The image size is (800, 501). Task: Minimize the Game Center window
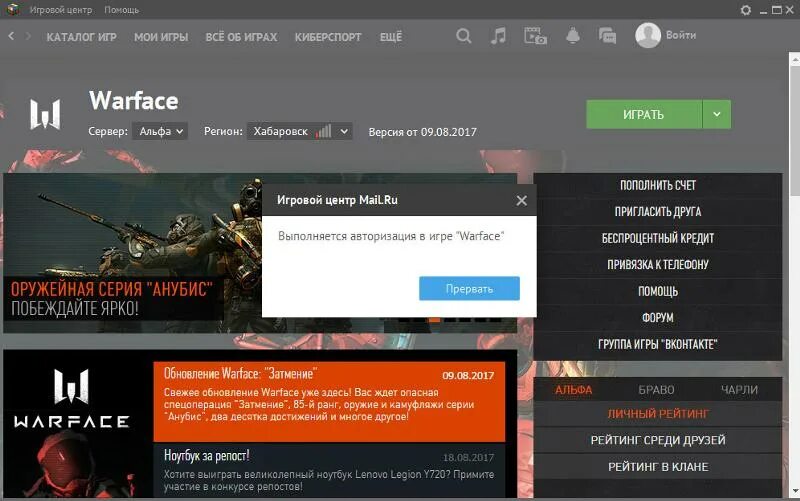[x=763, y=10]
